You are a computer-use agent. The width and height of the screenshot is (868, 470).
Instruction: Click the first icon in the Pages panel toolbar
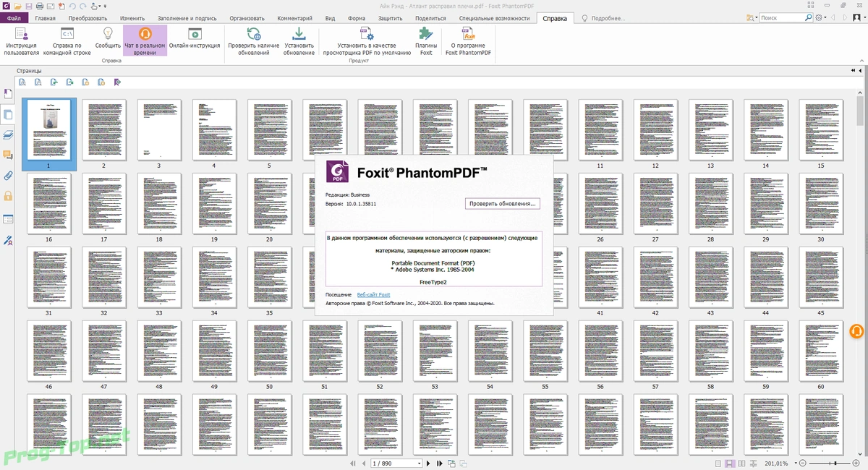[x=22, y=82]
